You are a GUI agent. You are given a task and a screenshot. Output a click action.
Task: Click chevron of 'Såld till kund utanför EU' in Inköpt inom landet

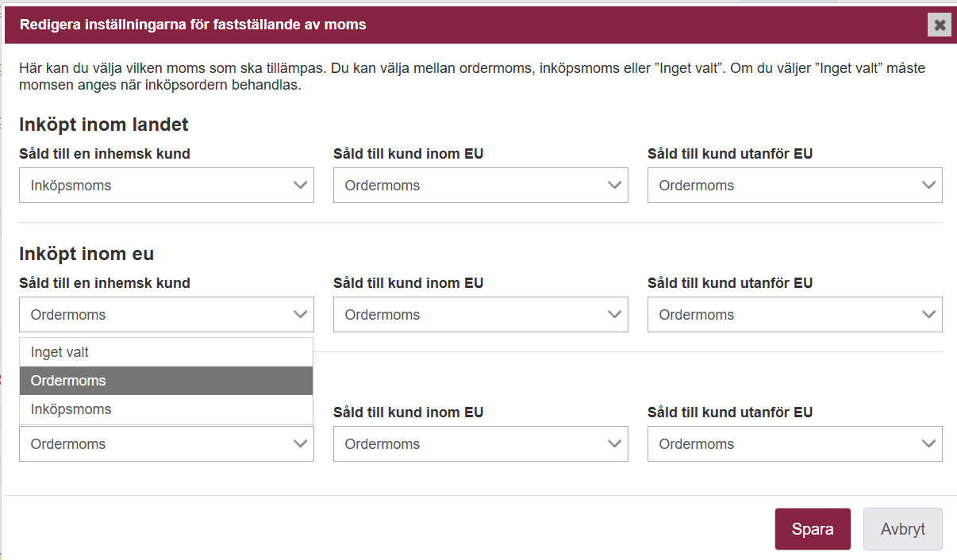[928, 186]
